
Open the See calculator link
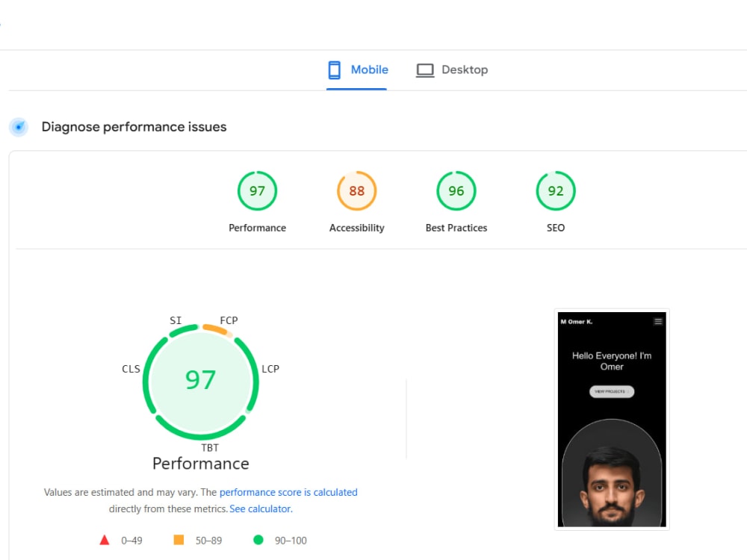point(261,509)
